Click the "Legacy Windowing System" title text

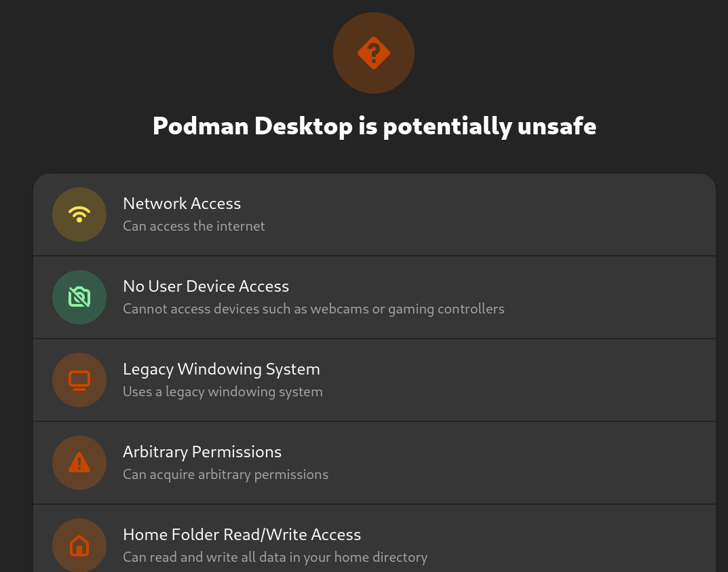(x=221, y=369)
